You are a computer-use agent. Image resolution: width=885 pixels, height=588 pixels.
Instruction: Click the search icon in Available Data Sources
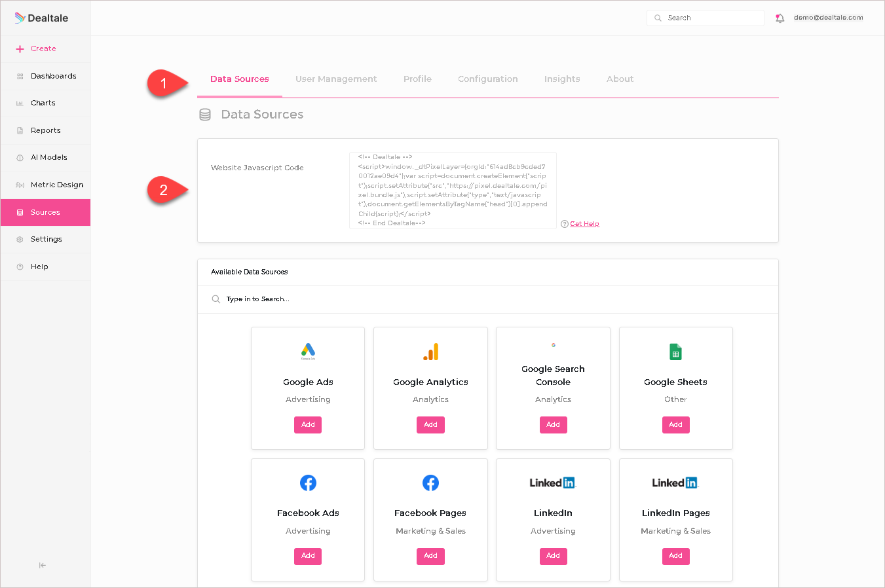point(216,299)
